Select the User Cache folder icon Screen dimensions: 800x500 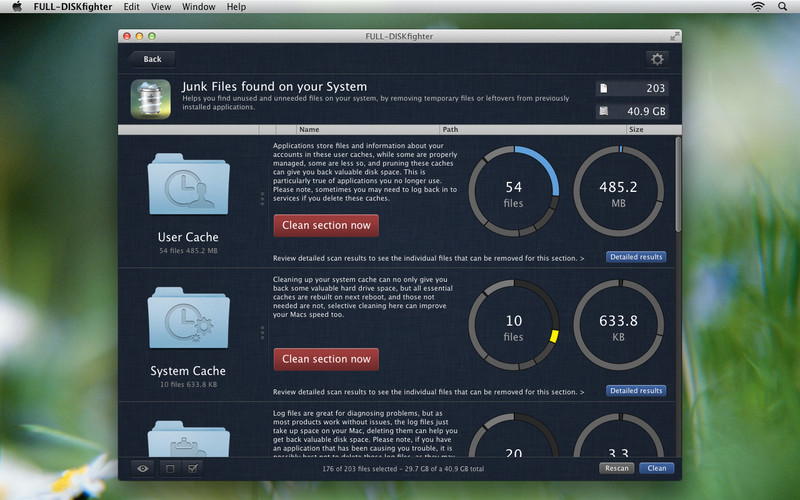188,184
